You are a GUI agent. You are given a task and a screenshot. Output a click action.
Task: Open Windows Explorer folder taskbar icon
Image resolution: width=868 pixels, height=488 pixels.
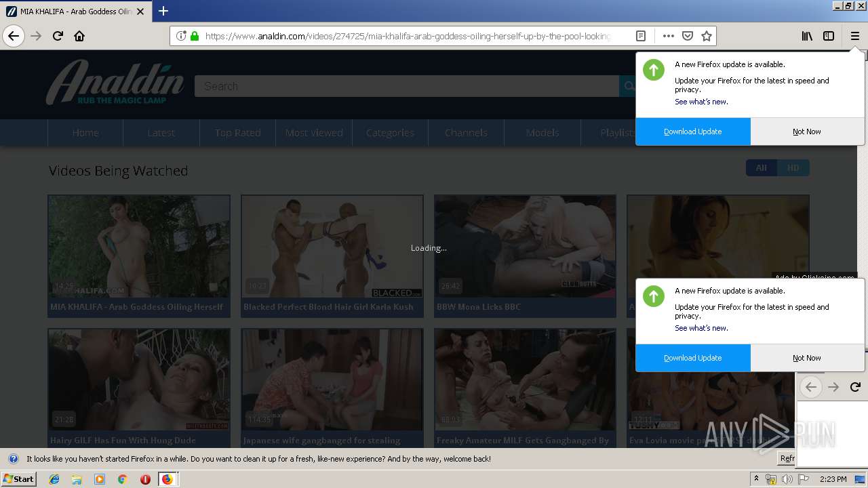coord(77,479)
